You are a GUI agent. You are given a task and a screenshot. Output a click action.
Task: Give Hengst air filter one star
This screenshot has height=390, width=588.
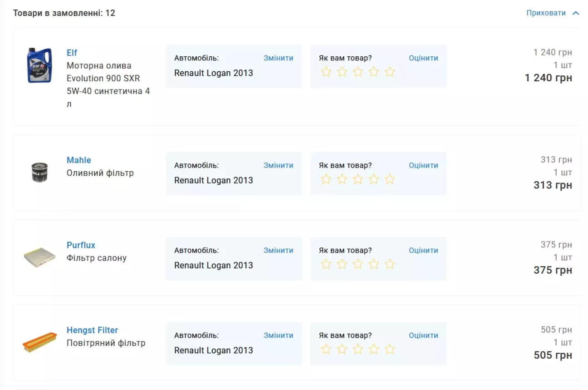tap(326, 349)
